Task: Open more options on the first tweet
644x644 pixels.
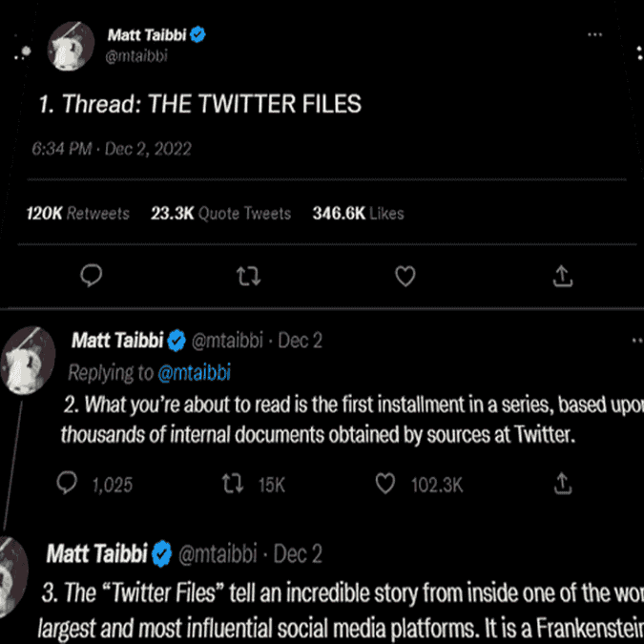Action: [x=594, y=34]
